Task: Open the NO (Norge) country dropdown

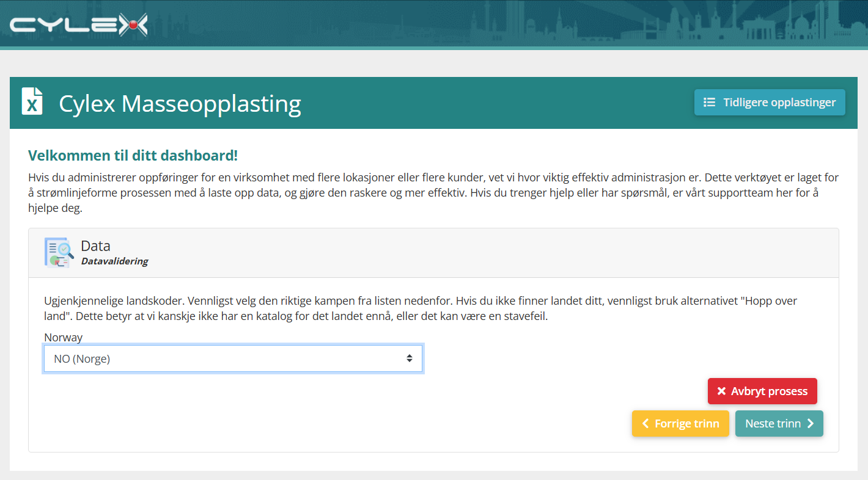Action: (x=233, y=358)
